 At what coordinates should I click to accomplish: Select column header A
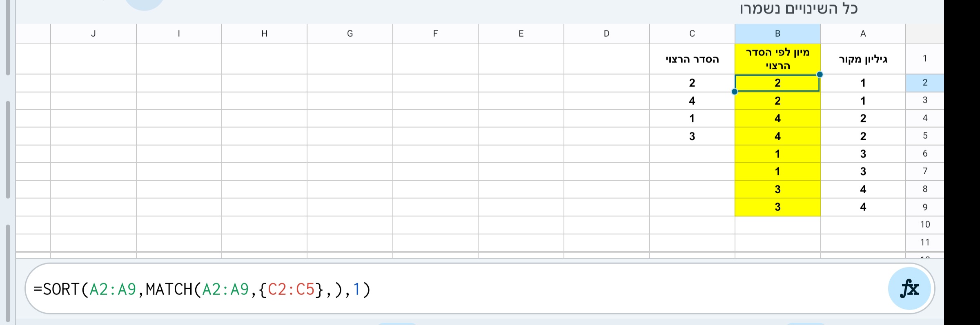[863, 33]
